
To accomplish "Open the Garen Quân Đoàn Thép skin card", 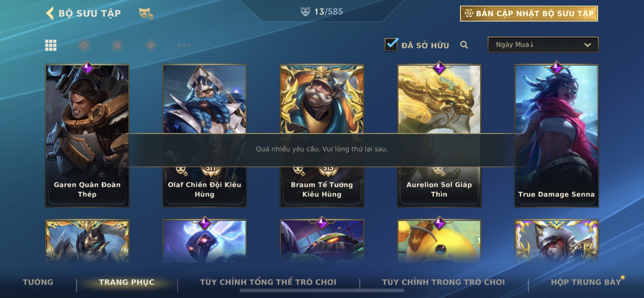I will pyautogui.click(x=87, y=136).
